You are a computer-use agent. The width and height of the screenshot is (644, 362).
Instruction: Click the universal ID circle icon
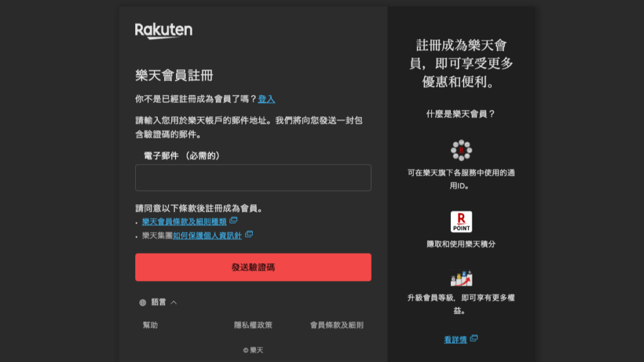pyautogui.click(x=461, y=150)
